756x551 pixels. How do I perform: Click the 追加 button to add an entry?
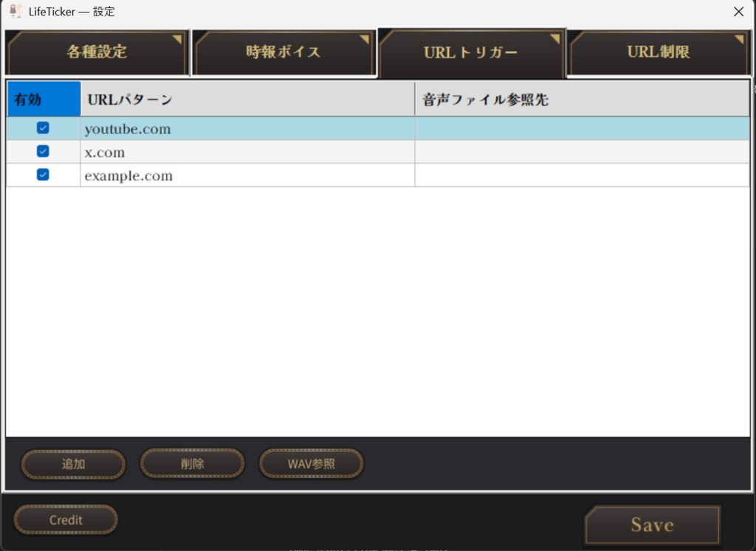tap(72, 463)
